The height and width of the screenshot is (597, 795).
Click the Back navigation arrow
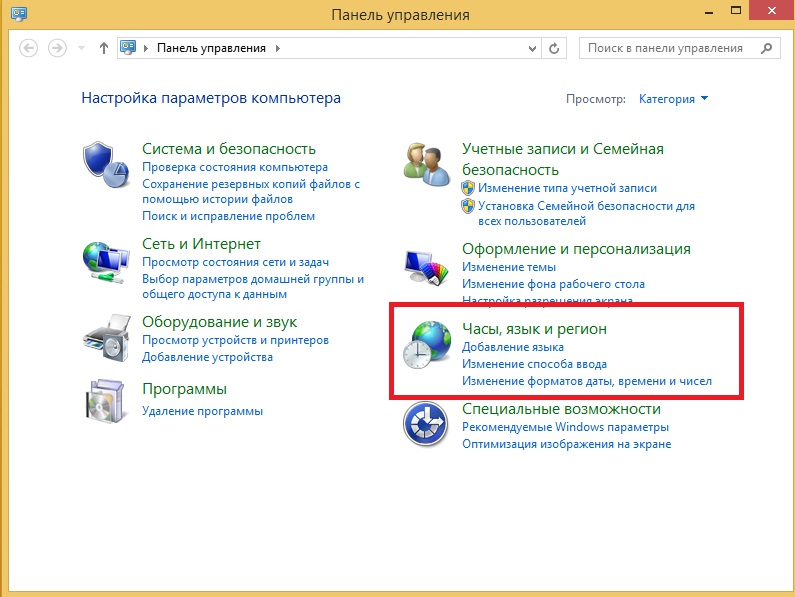pos(28,48)
